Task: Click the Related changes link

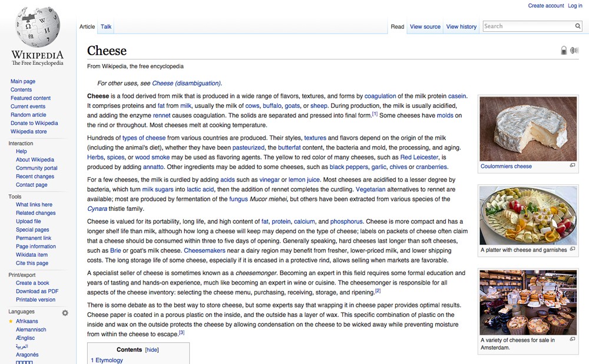Action: tap(36, 213)
